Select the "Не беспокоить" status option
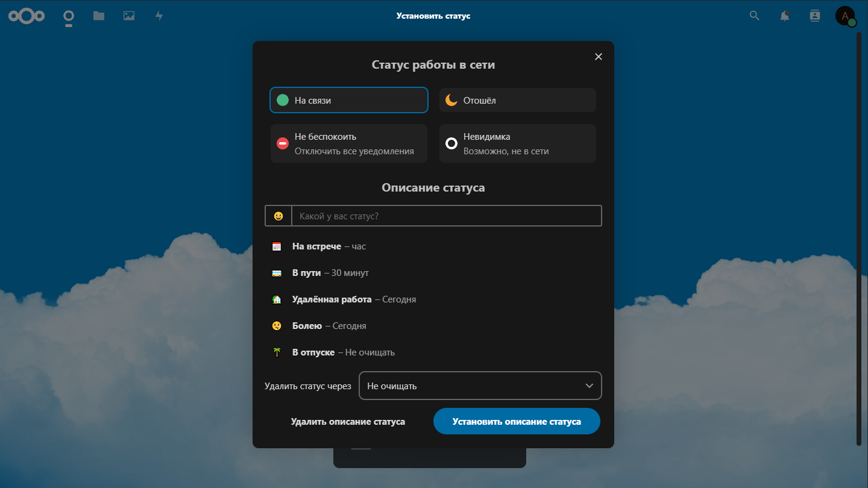The height and width of the screenshot is (488, 868). pos(349,143)
